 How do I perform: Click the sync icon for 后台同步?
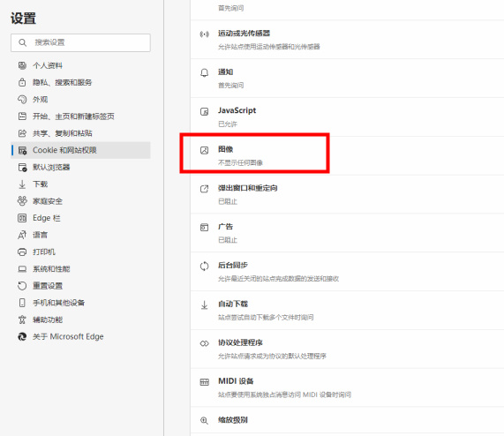(205, 266)
